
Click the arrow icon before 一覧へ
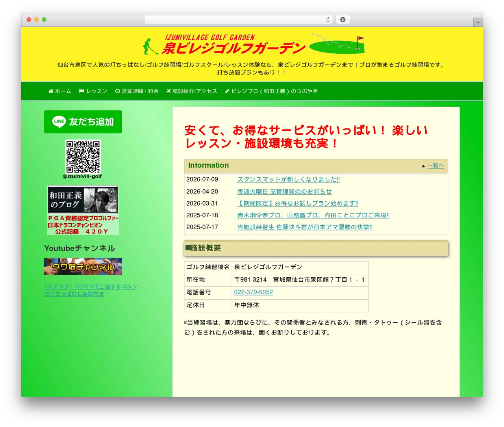click(424, 166)
